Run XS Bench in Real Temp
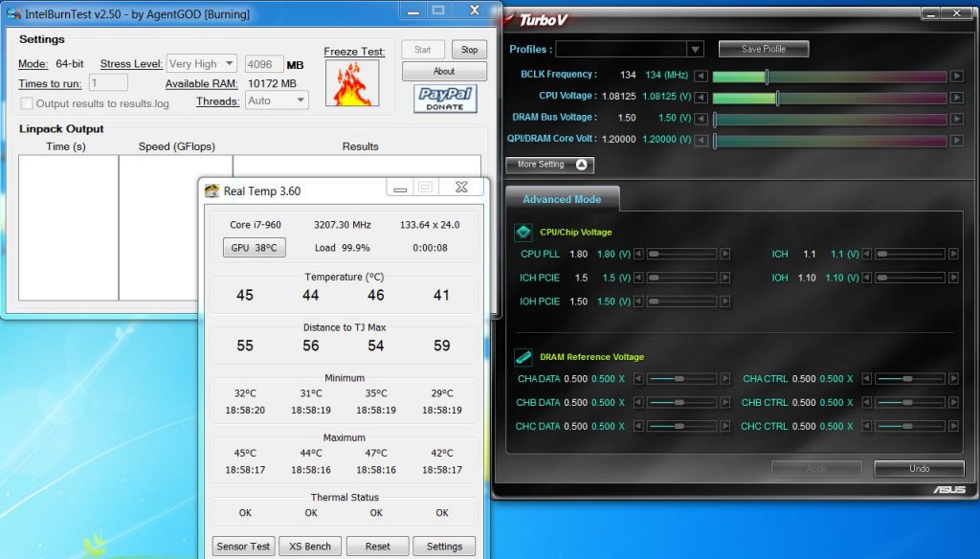The height and width of the screenshot is (559, 980). (310, 547)
